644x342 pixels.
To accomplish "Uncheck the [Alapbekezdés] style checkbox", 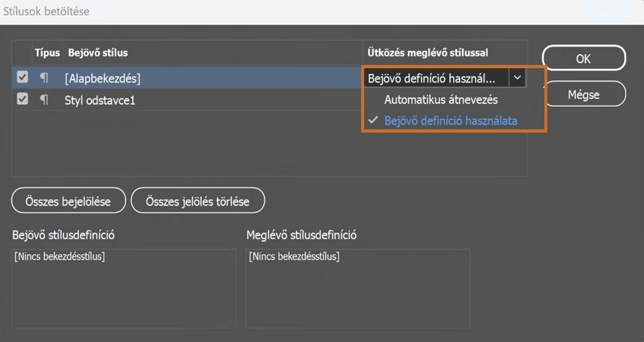I will (22, 77).
